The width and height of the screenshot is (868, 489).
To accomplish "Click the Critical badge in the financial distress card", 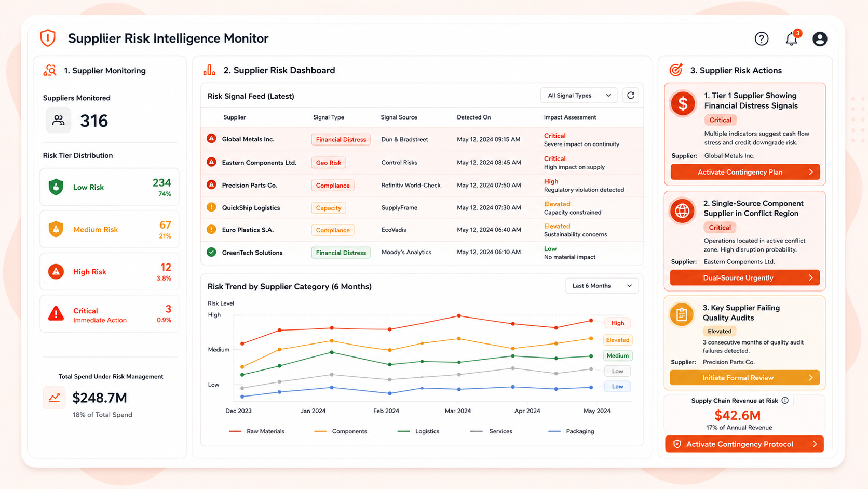I will [720, 120].
